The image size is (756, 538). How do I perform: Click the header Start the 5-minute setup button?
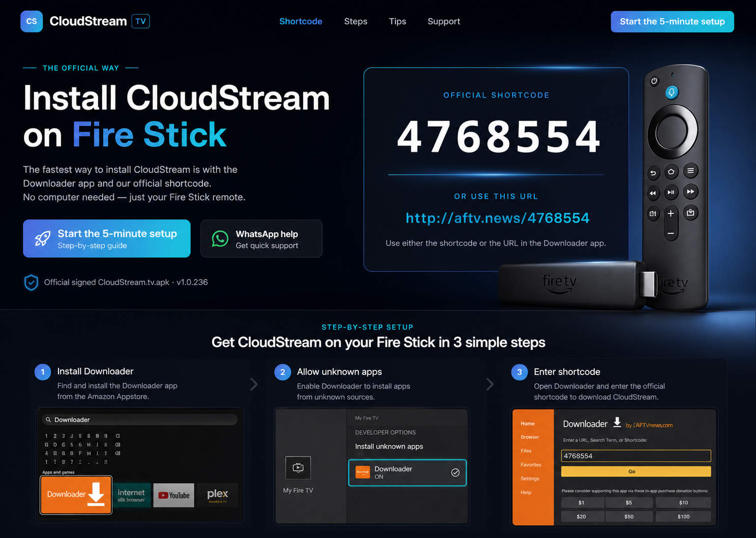(x=672, y=21)
